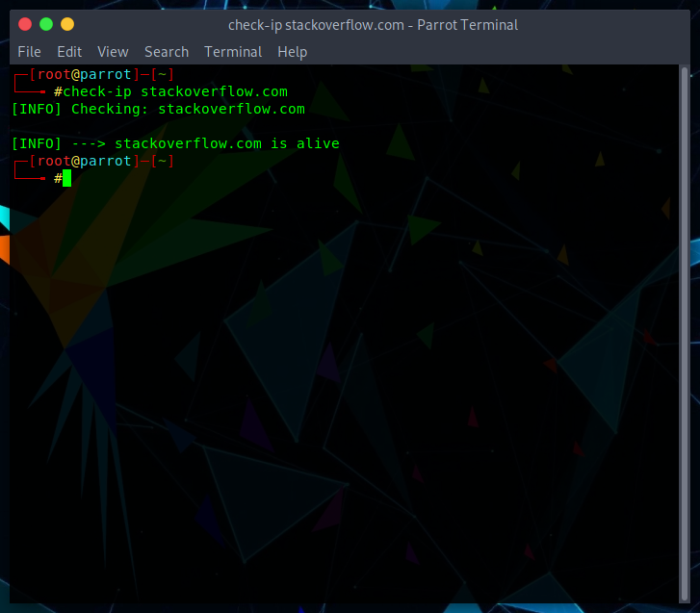Open the Search menu
The width and height of the screenshot is (700, 613).
(x=167, y=52)
